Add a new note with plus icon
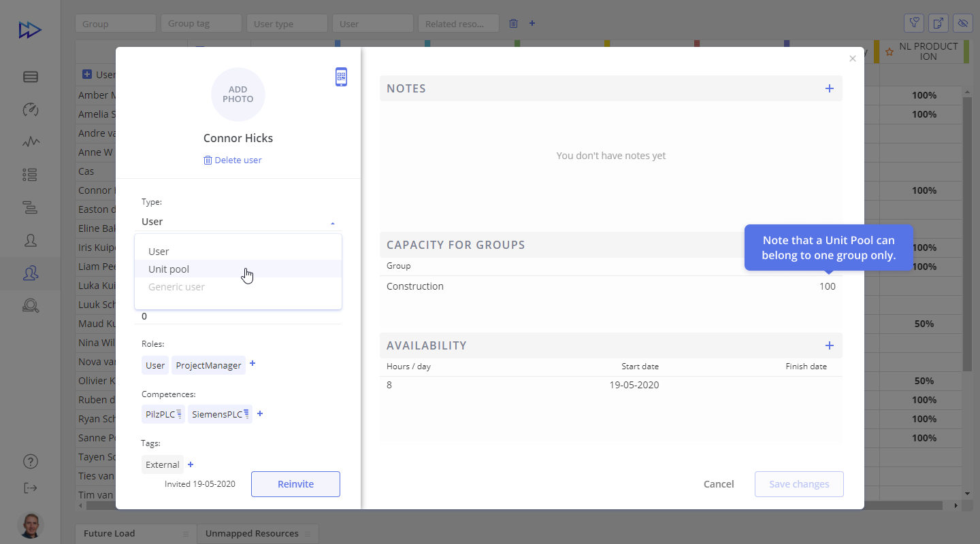Screen dimensions: 980x544 [x=829, y=88]
